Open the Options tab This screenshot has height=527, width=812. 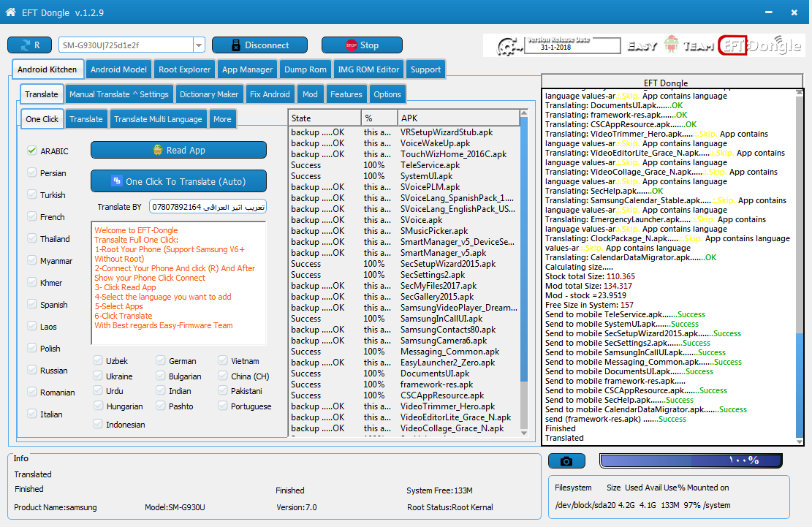tap(387, 94)
